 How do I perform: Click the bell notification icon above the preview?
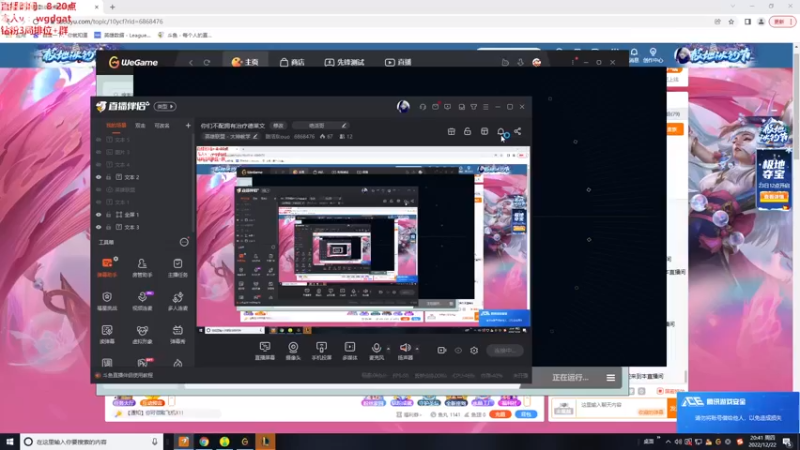coord(501,132)
